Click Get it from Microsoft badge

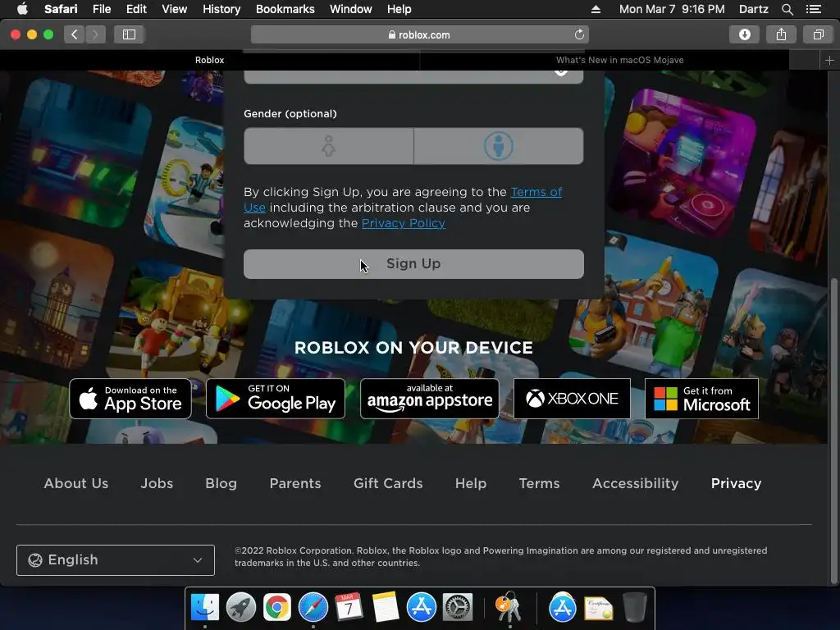(x=701, y=399)
